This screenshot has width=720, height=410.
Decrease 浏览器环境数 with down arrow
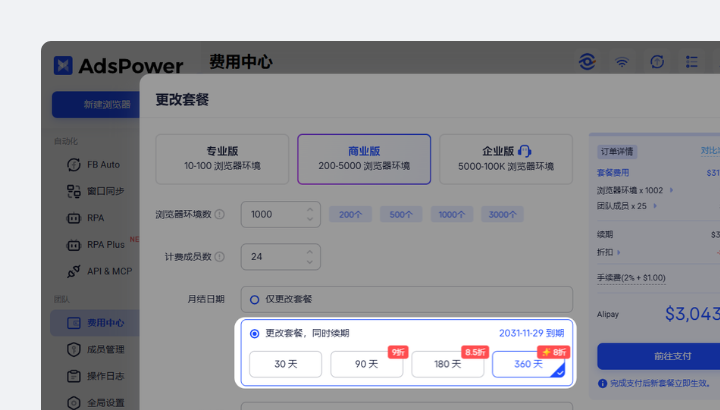[x=310, y=219]
